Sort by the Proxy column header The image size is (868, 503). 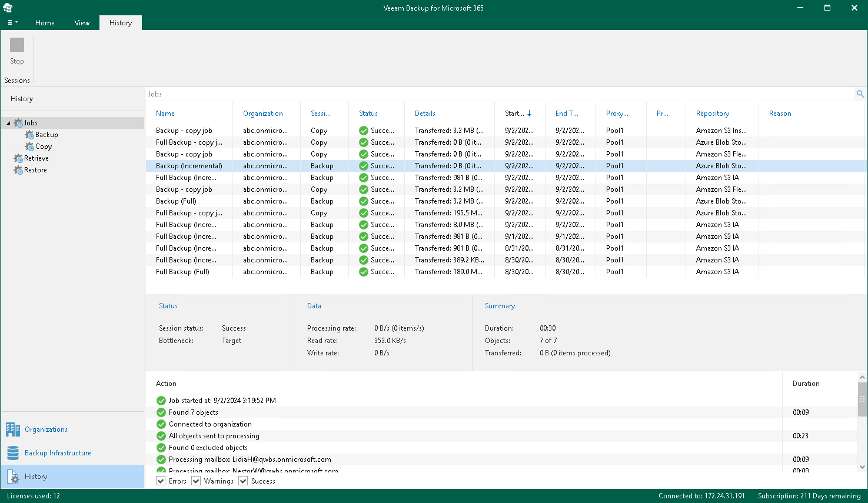pos(617,114)
